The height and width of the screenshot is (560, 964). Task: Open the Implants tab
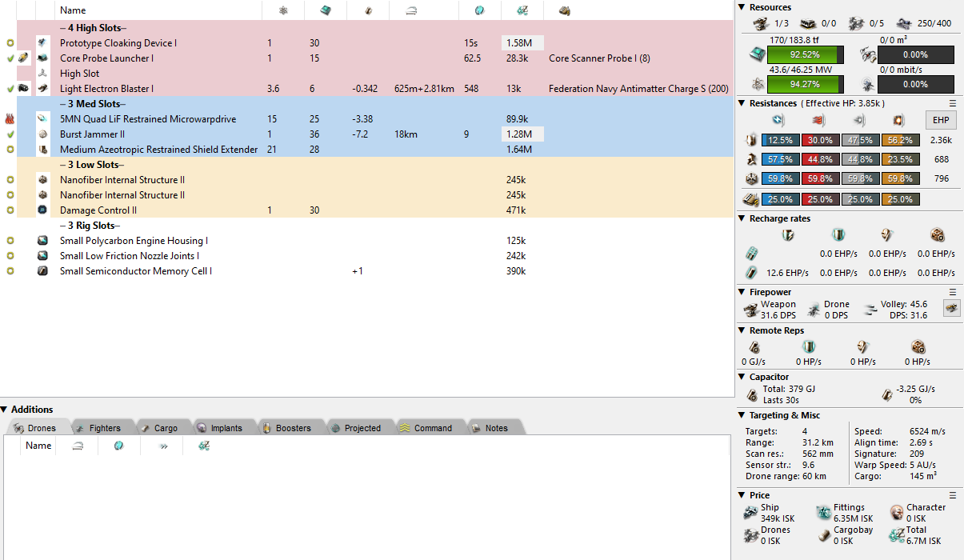pyautogui.click(x=226, y=428)
